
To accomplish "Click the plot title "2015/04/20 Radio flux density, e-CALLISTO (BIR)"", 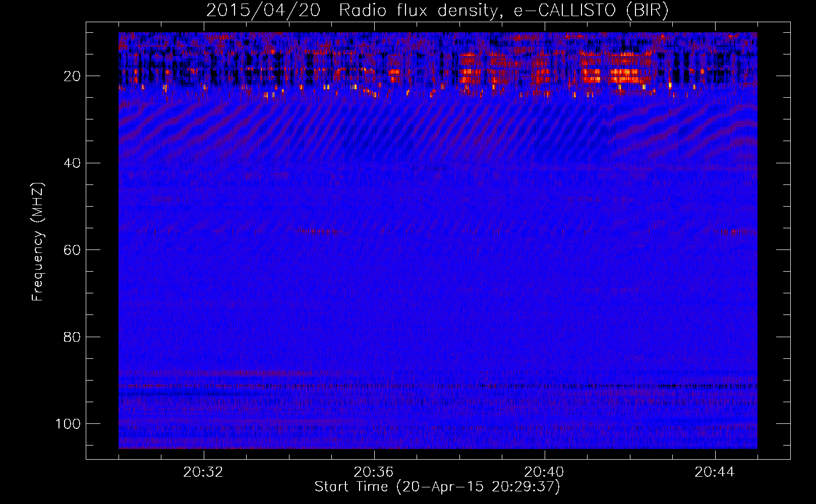I will pyautogui.click(x=438, y=11).
